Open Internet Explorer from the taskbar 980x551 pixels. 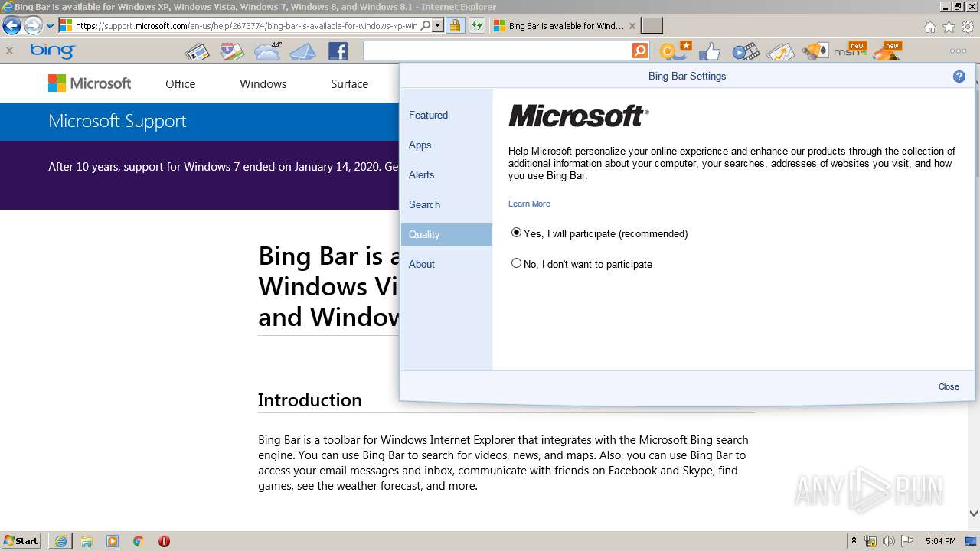pos(60,541)
